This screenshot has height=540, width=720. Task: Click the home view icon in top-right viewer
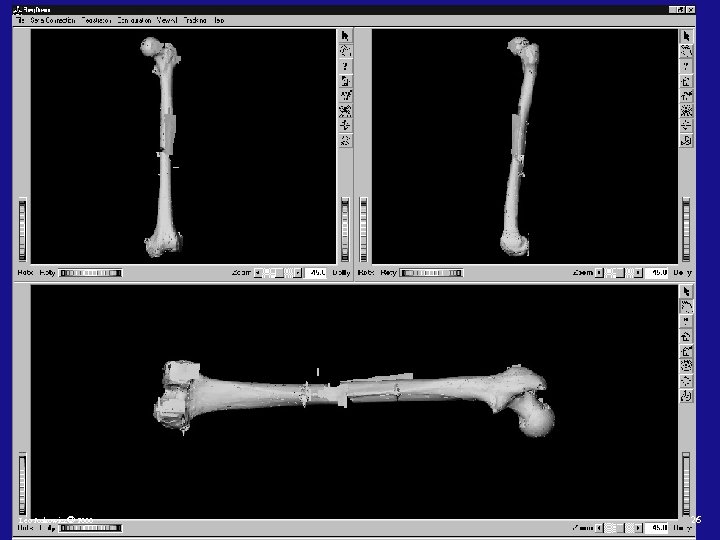pos(686,81)
